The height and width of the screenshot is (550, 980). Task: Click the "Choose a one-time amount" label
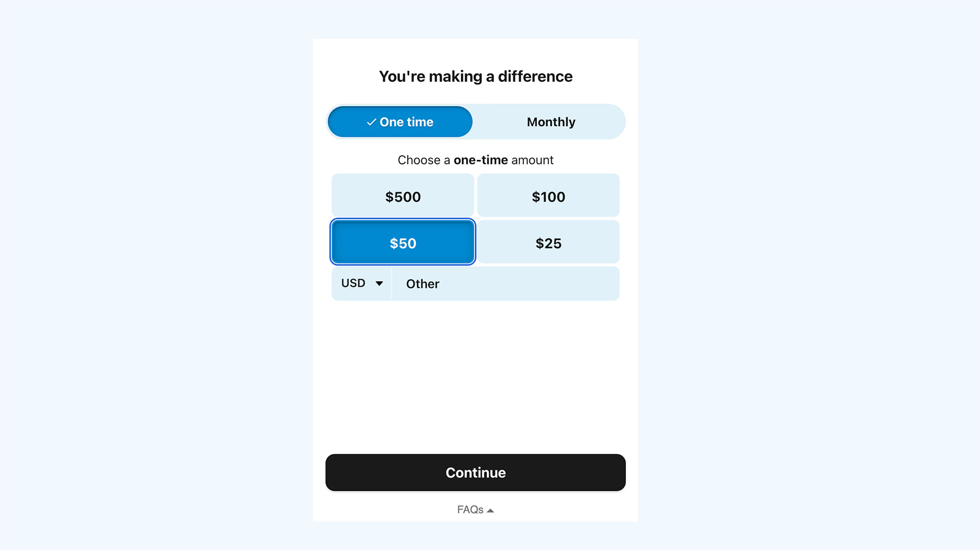coord(475,160)
